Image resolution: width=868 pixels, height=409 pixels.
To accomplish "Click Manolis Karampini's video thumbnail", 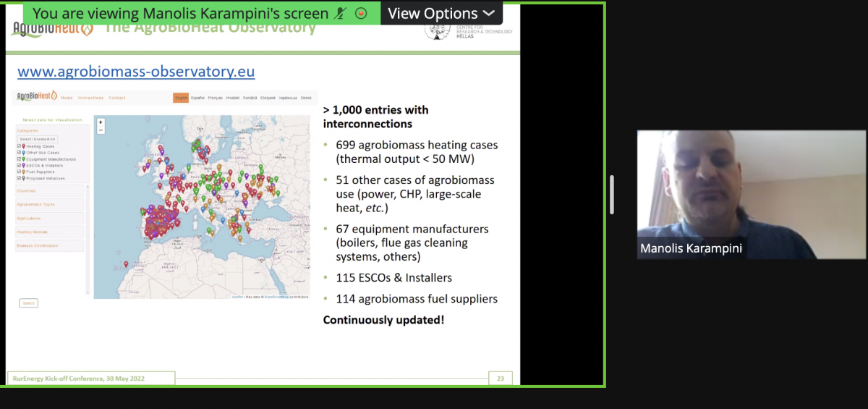I will pos(751,194).
